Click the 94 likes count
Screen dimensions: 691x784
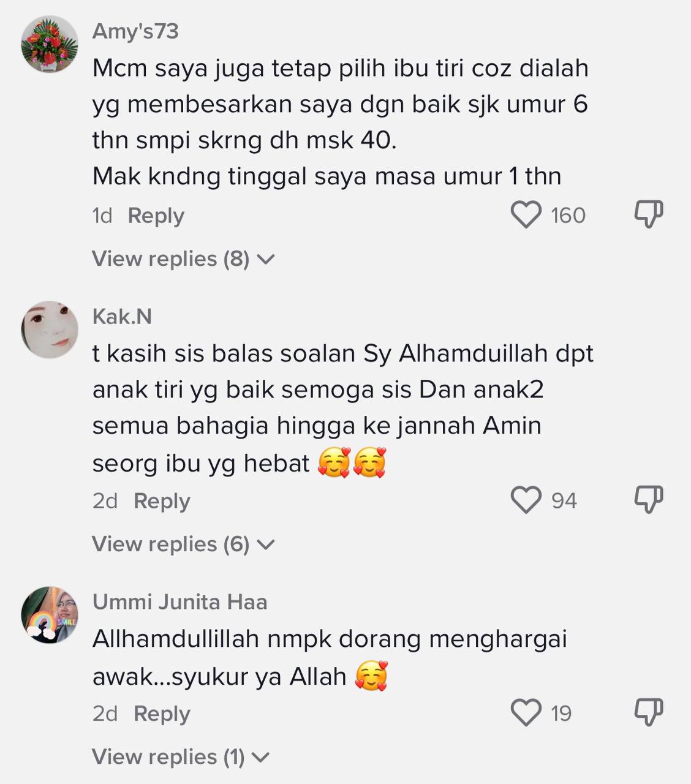click(x=564, y=501)
